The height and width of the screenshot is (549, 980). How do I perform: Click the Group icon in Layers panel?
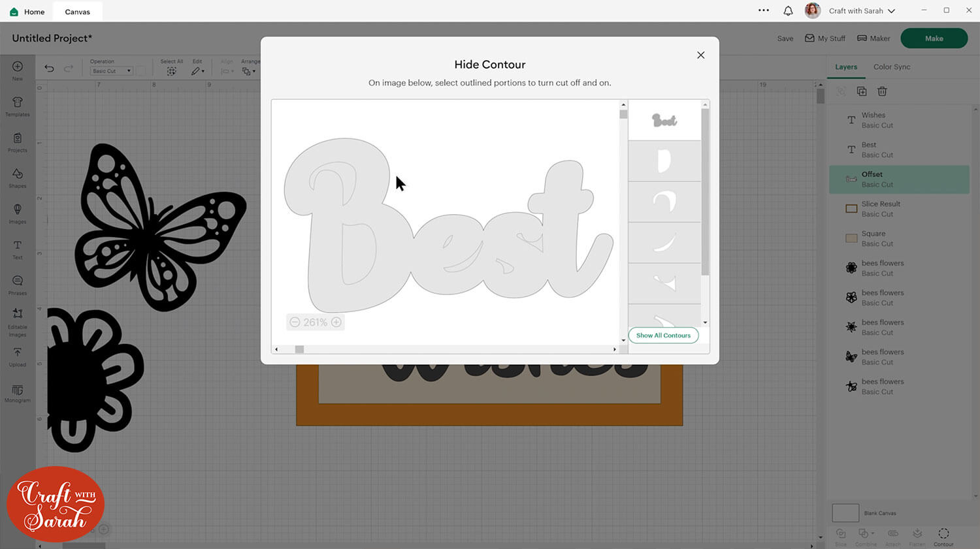pyautogui.click(x=841, y=91)
